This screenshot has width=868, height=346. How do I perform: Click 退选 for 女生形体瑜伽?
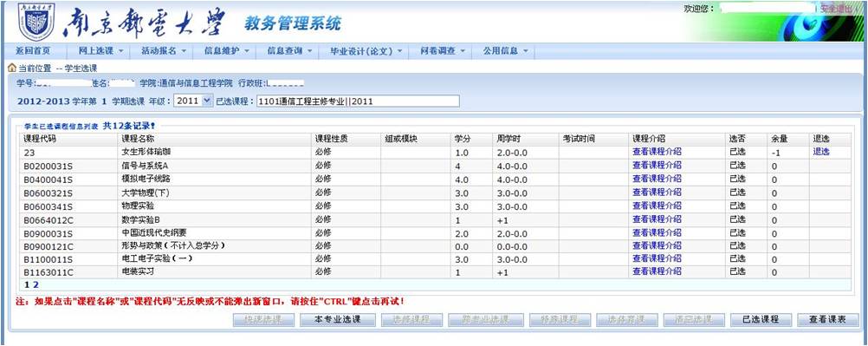[821, 152]
